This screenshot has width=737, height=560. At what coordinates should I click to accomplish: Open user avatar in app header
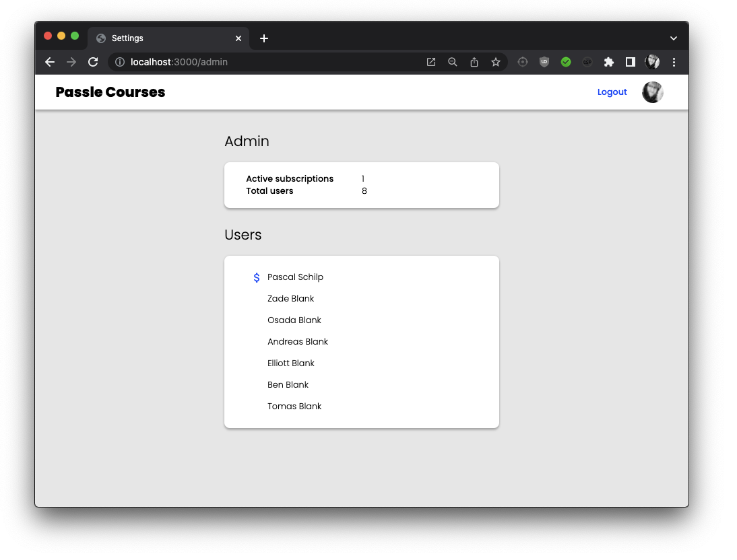pos(652,92)
